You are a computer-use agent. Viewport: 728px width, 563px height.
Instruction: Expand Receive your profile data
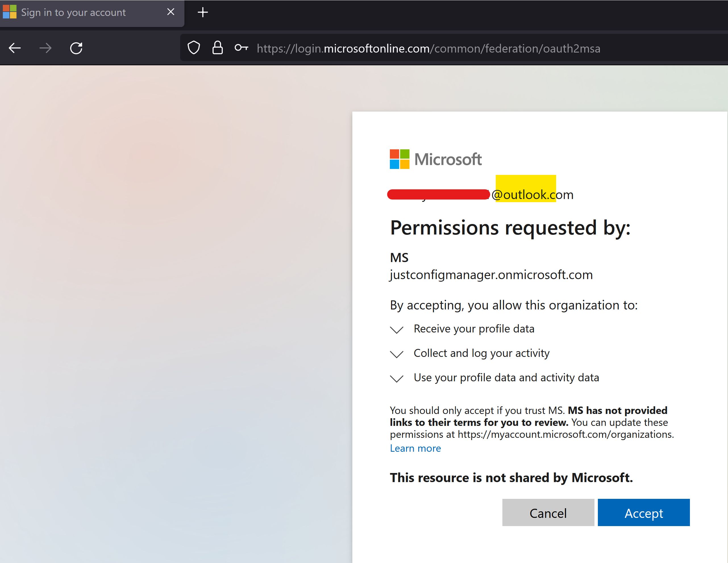(x=397, y=329)
